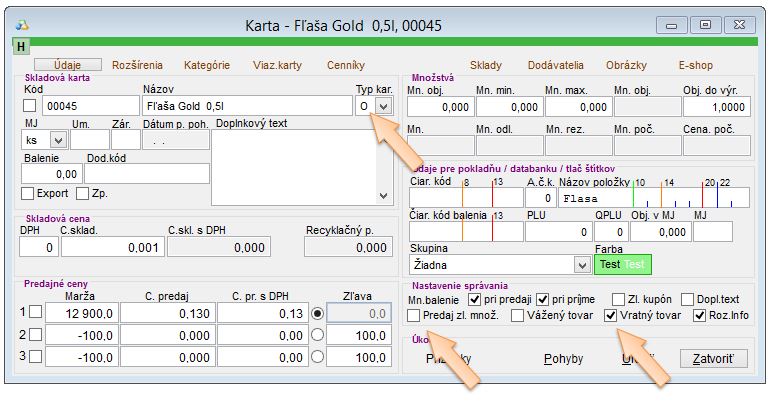The image size is (774, 405).
Task: Open the Typ kar. dropdown arrow
Action: (x=382, y=105)
